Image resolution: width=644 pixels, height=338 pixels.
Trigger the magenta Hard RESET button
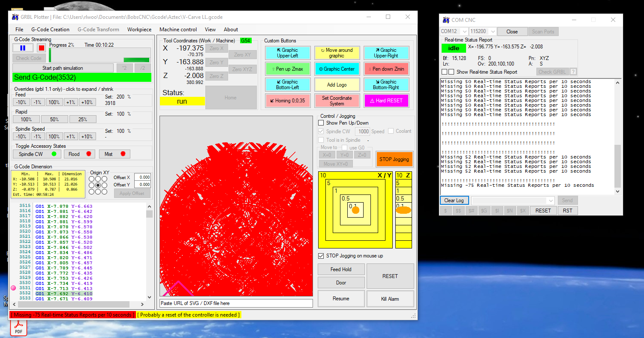[386, 101]
